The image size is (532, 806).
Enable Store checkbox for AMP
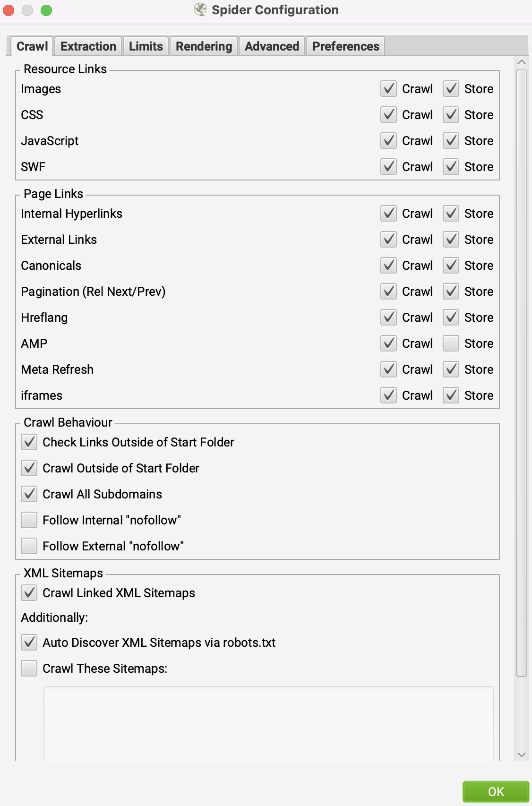coord(451,343)
